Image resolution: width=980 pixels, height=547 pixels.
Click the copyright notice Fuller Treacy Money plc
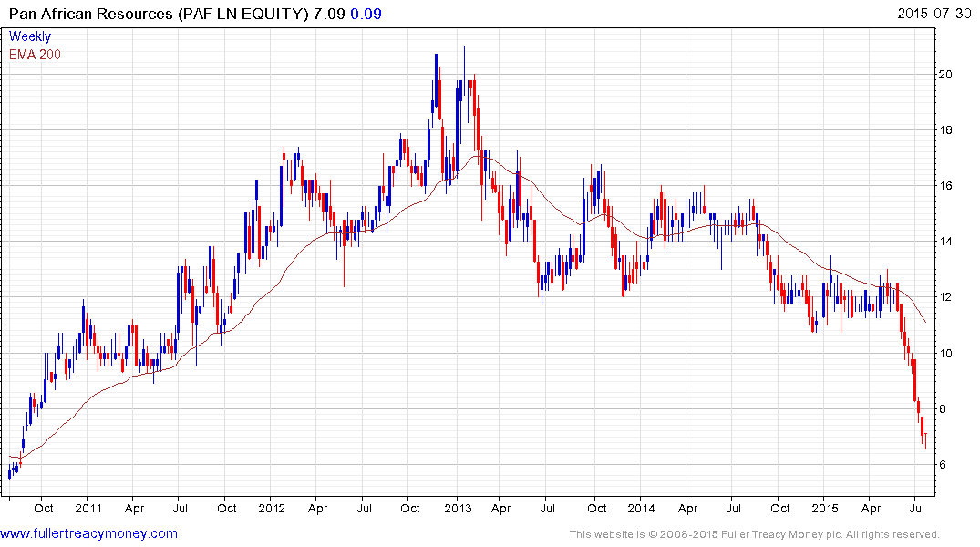pos(755,534)
